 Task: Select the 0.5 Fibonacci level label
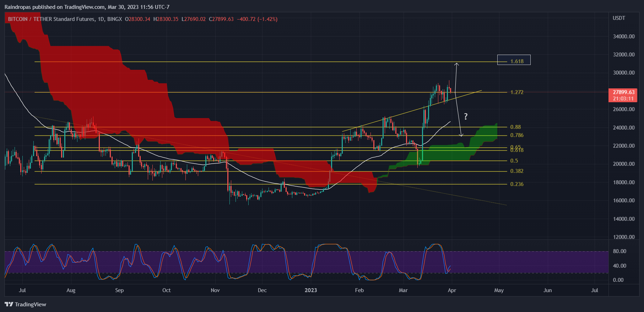514,161
